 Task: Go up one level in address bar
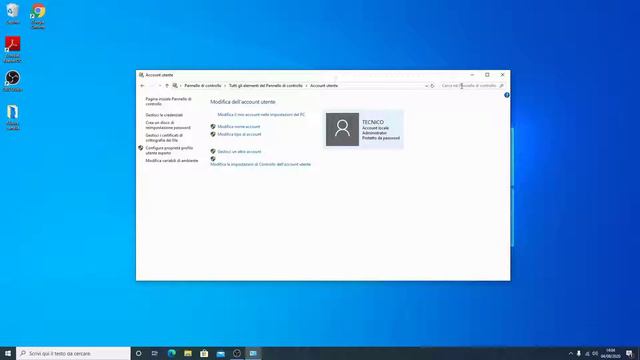tap(167, 86)
